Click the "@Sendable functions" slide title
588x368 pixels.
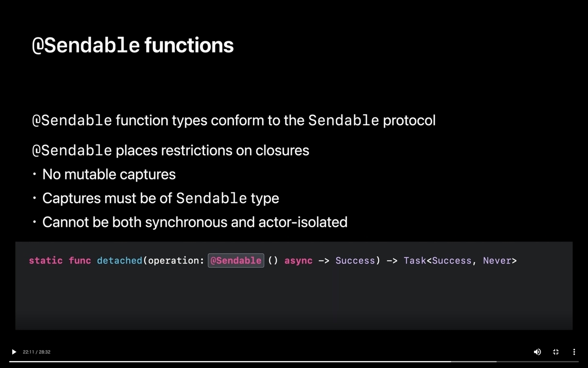133,45
